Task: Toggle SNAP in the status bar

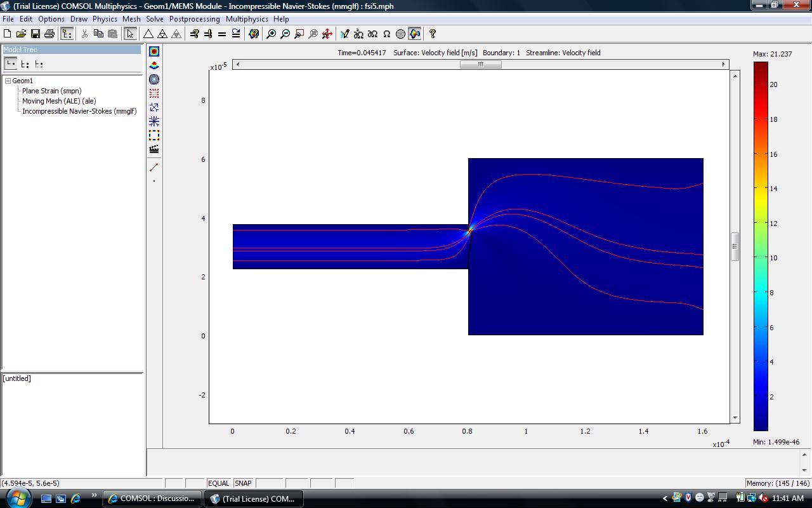Action: (243, 483)
